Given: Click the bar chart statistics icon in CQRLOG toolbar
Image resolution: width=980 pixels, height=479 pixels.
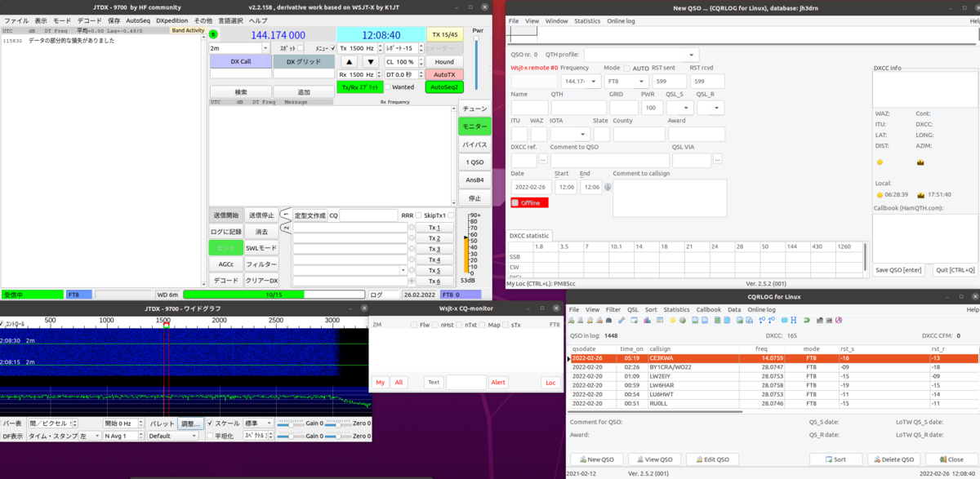Looking at the screenshot, I should pos(647,320).
